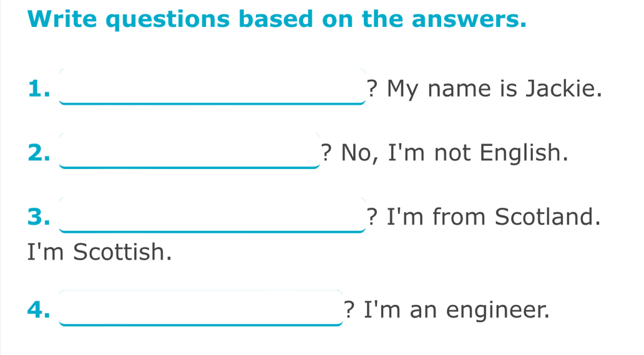Click the sentence "I'm Scottish."

(x=99, y=252)
